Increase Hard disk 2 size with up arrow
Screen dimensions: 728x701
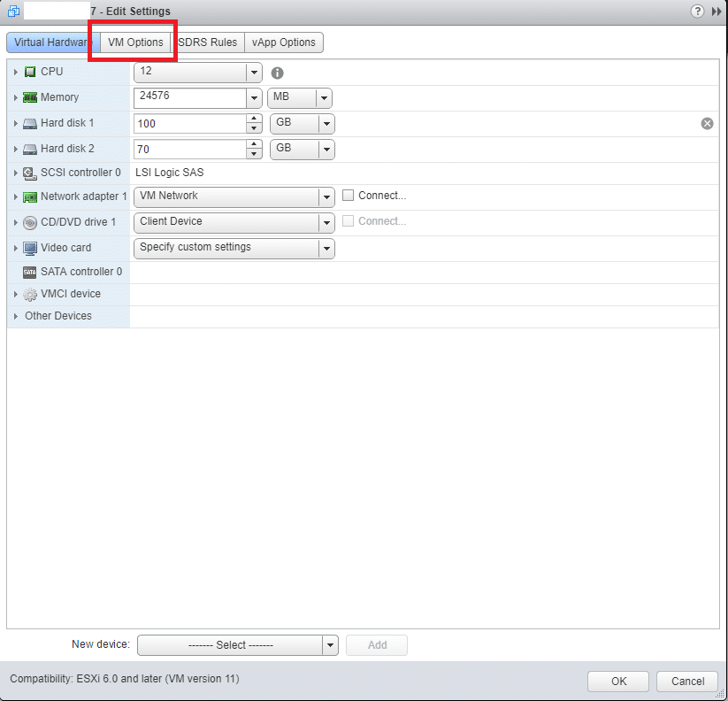(x=254, y=144)
